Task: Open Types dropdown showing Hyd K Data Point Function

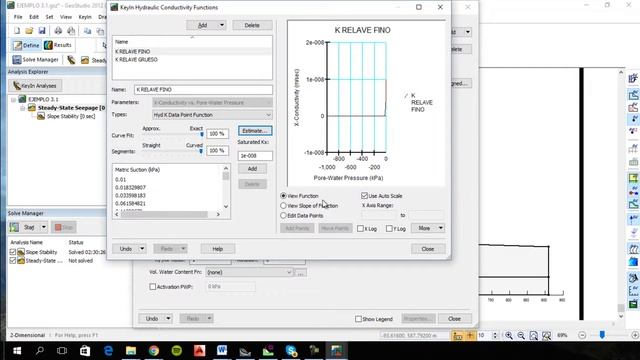Action: [x=268, y=115]
